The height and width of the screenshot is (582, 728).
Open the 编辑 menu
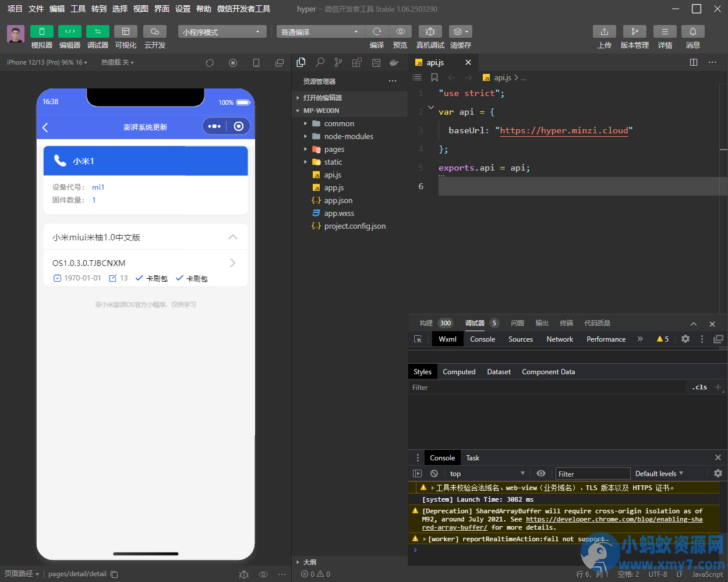click(57, 9)
